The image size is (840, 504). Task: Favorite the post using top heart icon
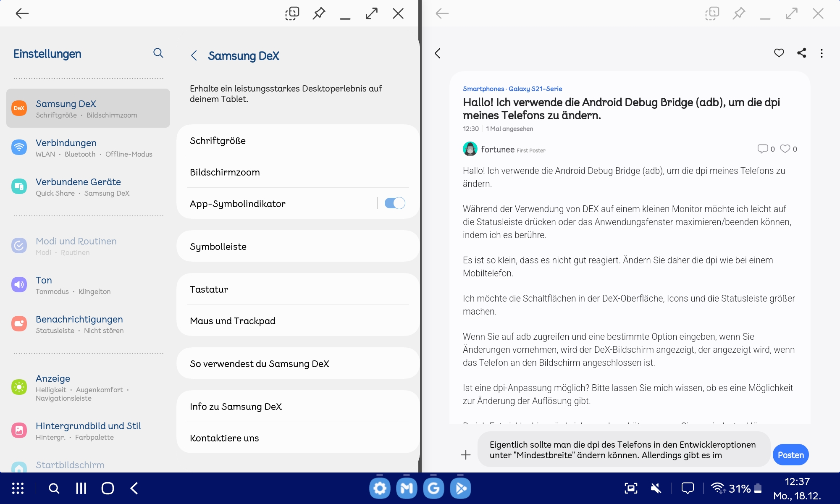coord(778,53)
